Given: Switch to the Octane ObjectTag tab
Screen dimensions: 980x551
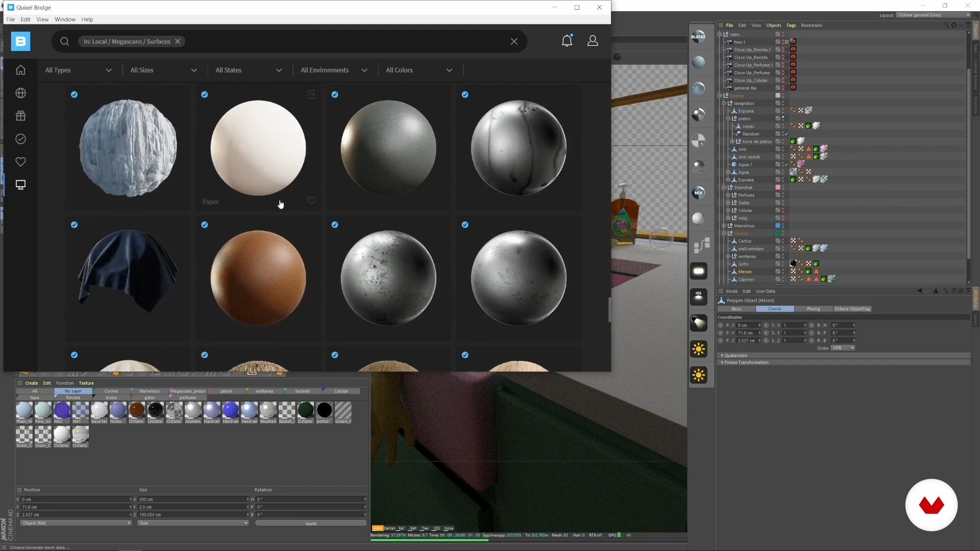Looking at the screenshot, I should (852, 309).
